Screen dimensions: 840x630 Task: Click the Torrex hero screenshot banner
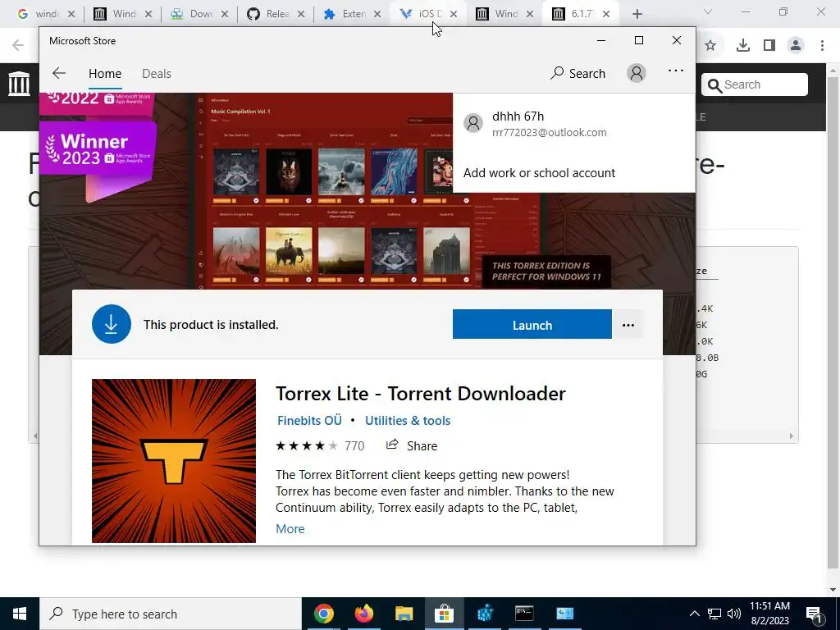click(x=367, y=190)
